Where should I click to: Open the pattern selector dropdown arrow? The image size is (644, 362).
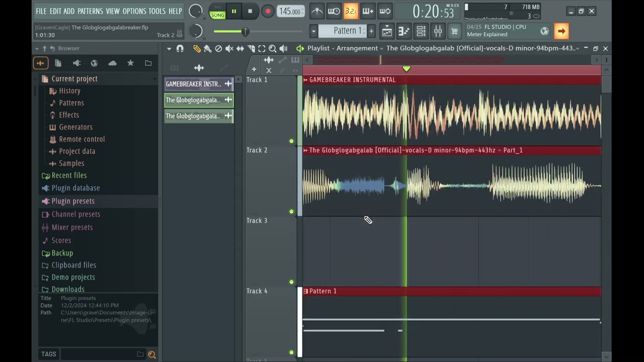[313, 31]
